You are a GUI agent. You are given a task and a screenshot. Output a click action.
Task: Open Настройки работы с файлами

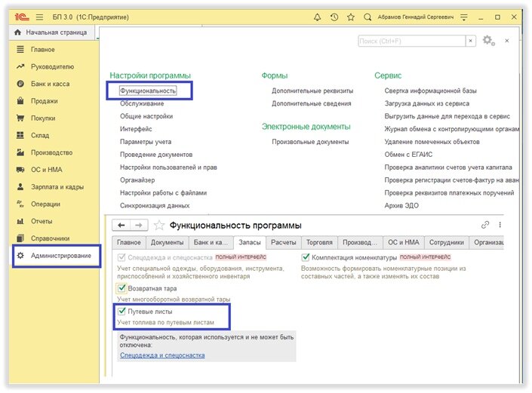163,192
